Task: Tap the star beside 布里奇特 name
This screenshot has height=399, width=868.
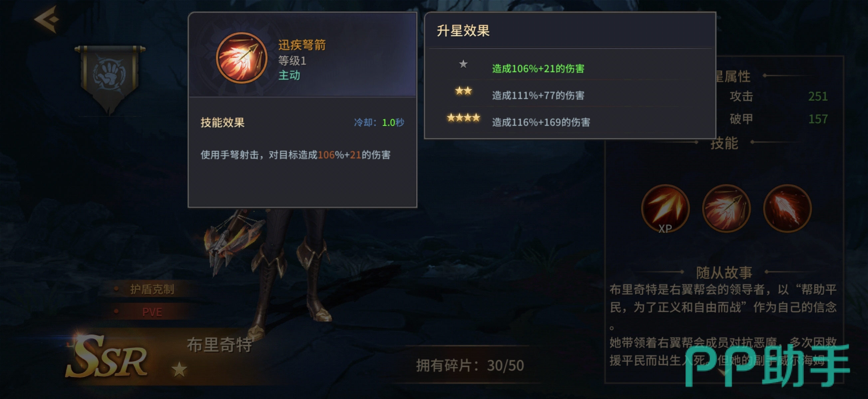Action: tap(179, 369)
